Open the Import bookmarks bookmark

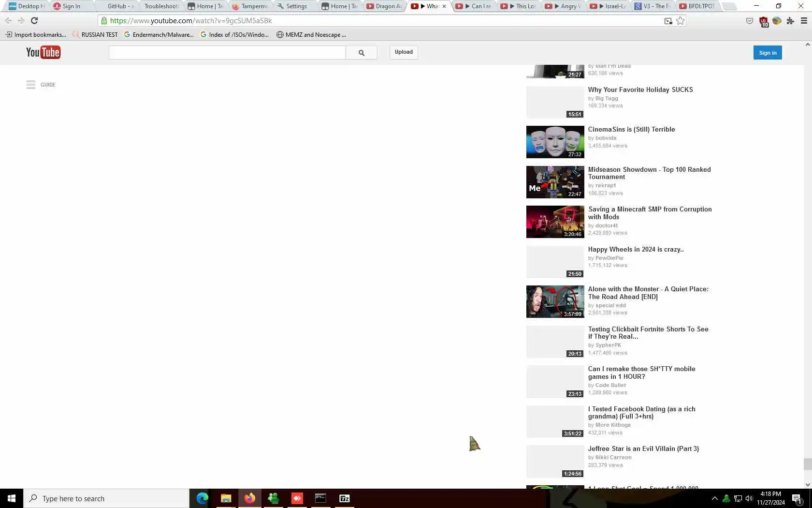(x=36, y=35)
